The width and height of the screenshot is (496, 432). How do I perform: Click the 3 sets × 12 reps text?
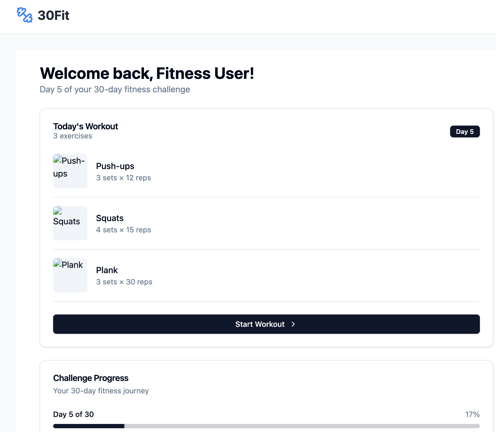[123, 178]
